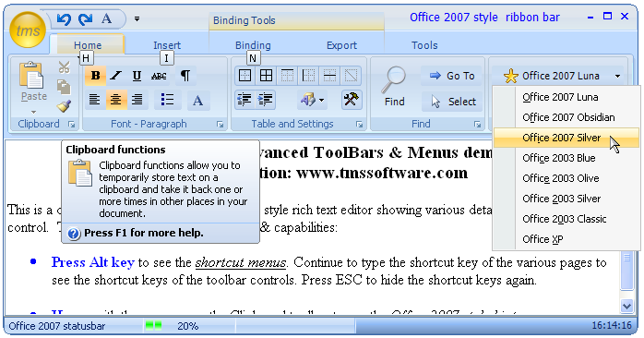Toggle Bold formatting button

point(95,76)
